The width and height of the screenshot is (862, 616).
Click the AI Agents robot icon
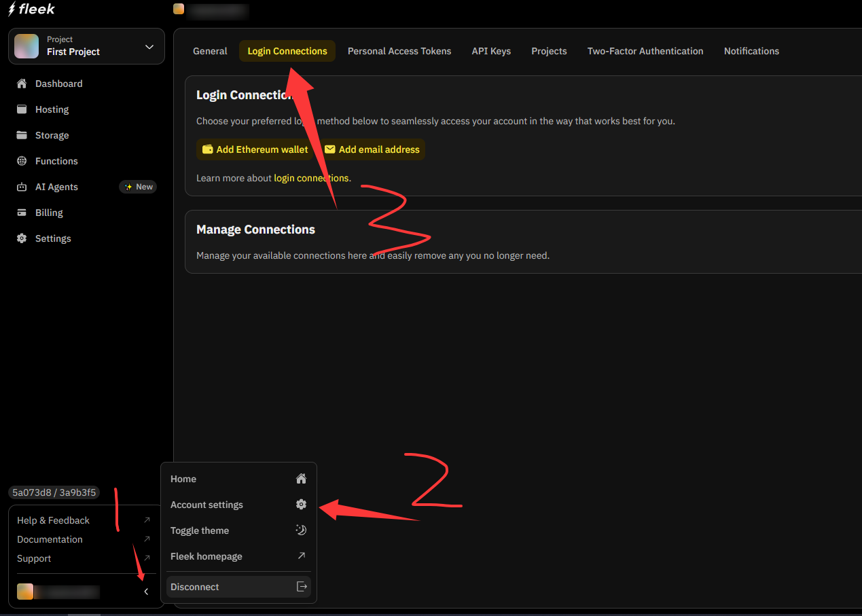click(22, 187)
